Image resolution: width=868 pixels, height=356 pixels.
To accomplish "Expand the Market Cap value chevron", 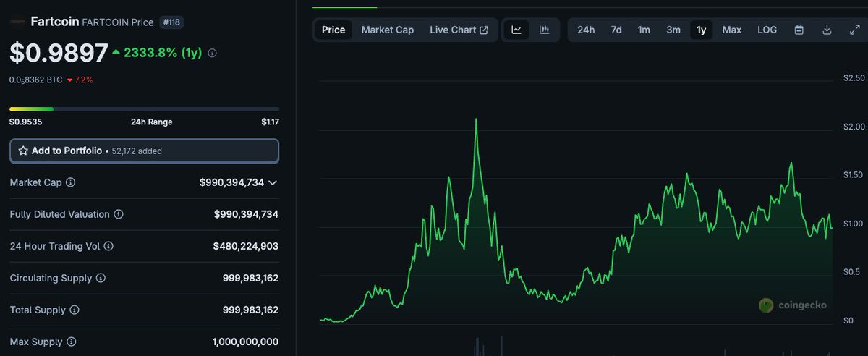I will coord(273,183).
